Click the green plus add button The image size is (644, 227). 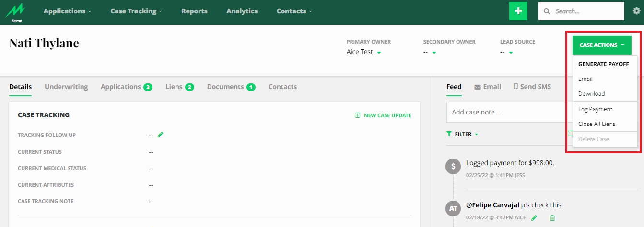pos(518,11)
